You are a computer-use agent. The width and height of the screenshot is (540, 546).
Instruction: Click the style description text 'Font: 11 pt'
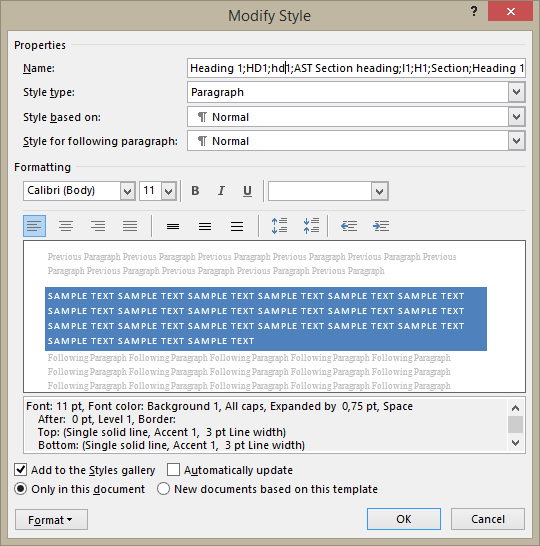55,406
